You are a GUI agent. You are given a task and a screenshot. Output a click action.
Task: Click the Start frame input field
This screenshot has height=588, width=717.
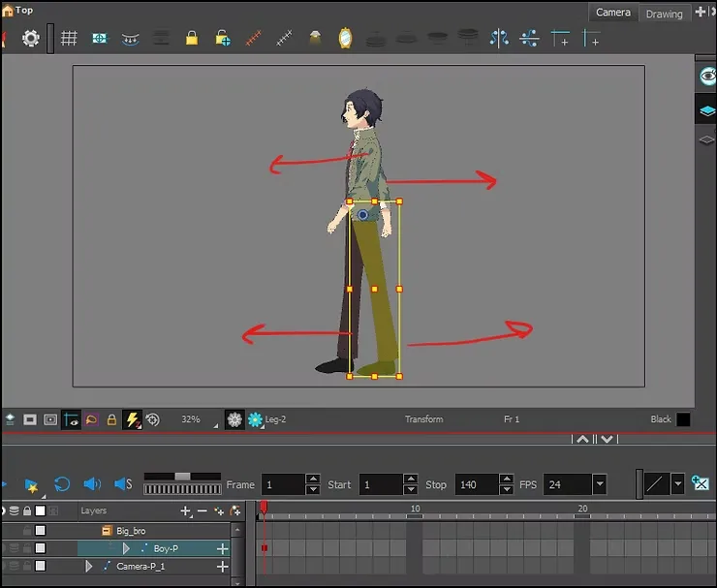click(381, 484)
